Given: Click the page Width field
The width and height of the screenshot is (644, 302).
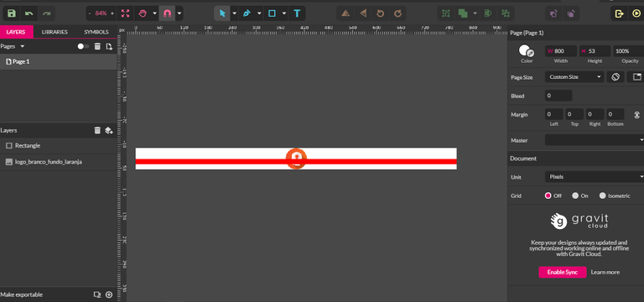Looking at the screenshot, I should [x=561, y=51].
